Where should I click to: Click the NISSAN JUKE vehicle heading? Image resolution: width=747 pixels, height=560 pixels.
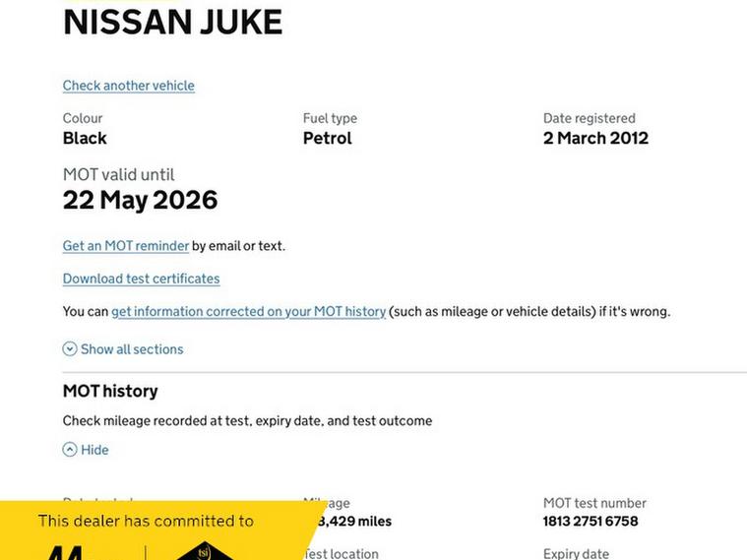[172, 22]
